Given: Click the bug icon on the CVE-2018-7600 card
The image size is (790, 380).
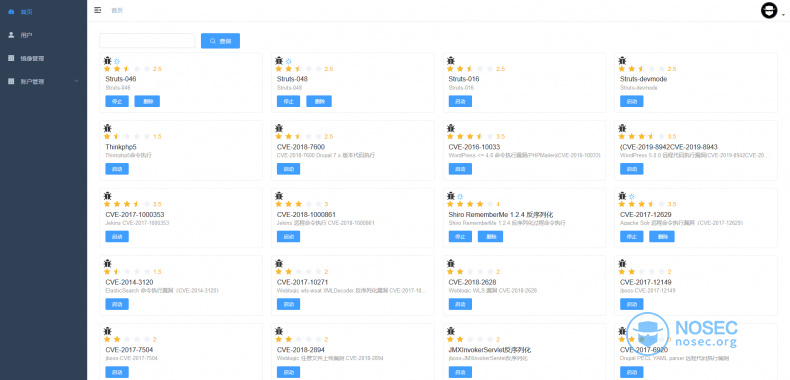Looking at the screenshot, I should 279,128.
